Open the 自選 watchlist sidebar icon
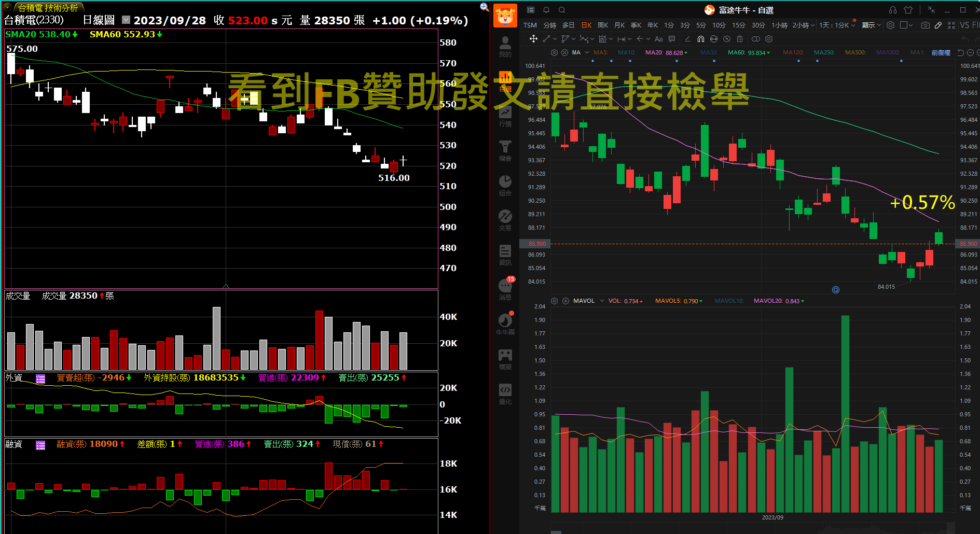 505,81
